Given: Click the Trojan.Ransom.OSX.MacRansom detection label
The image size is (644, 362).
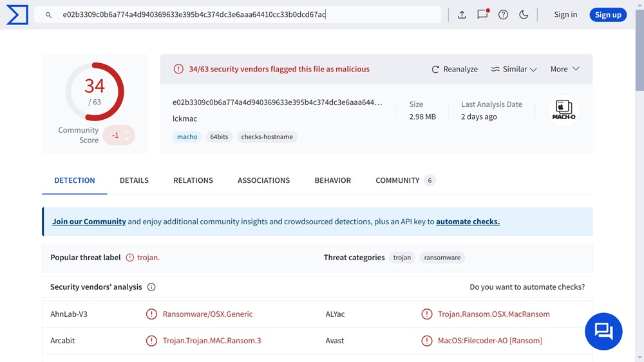Looking at the screenshot, I should tap(494, 314).
